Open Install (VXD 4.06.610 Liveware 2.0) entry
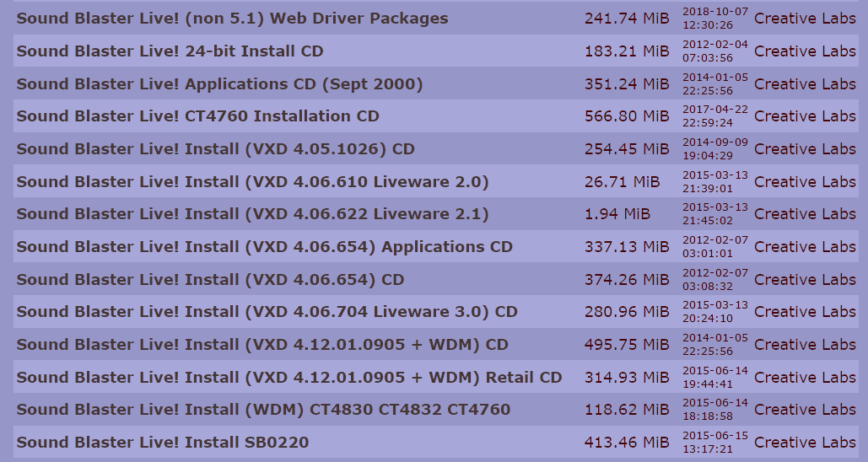Screen dimensions: 868x462 click(253, 181)
